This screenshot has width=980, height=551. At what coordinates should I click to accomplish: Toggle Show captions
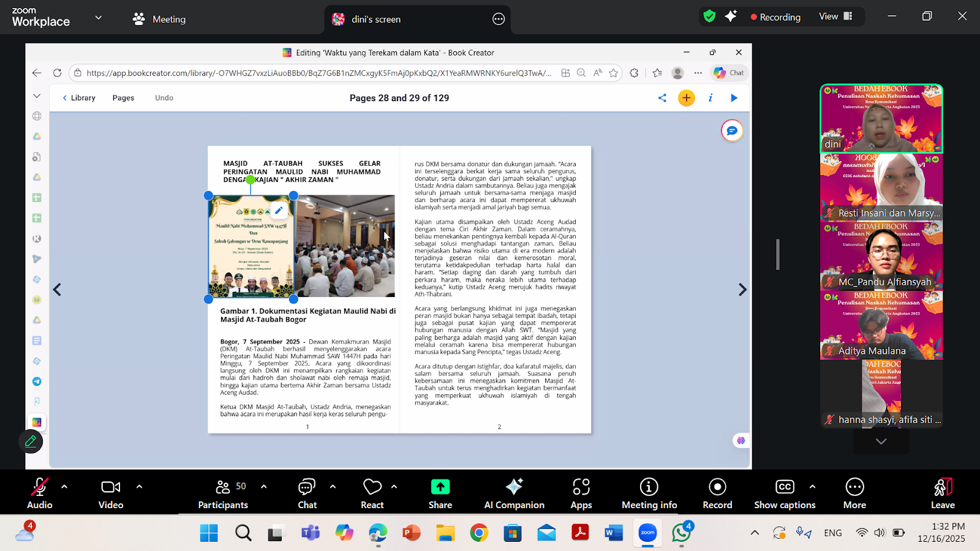pyautogui.click(x=785, y=493)
